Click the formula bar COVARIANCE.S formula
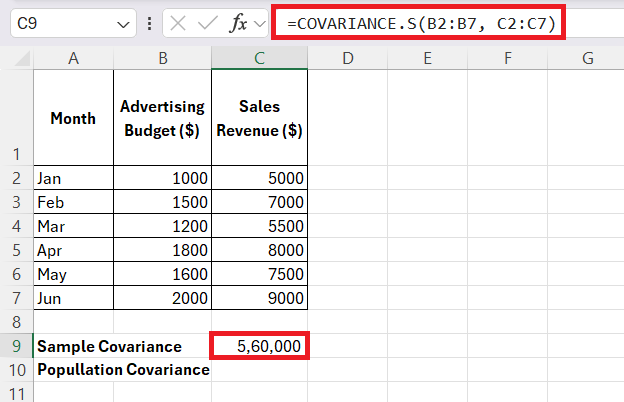Screen dimensions: 624x402 click(421, 23)
